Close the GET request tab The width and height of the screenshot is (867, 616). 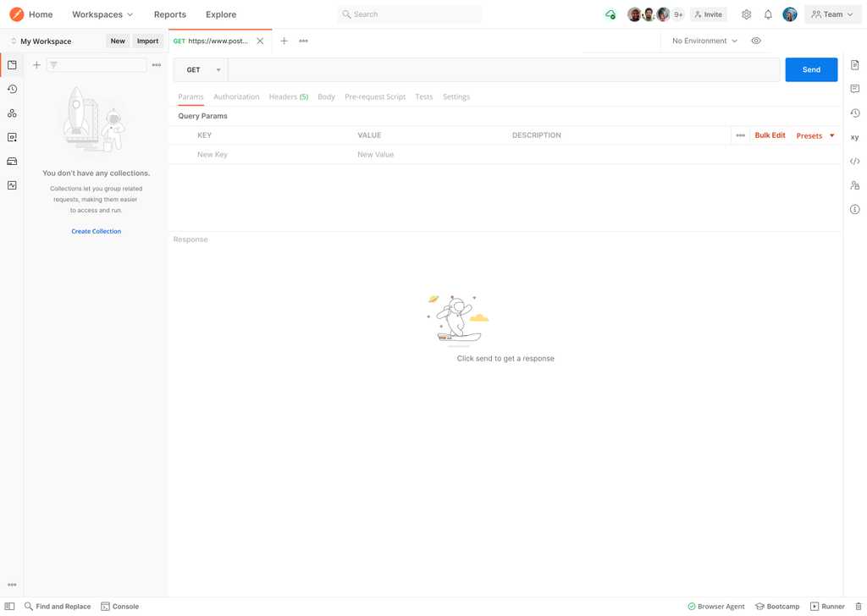click(260, 41)
